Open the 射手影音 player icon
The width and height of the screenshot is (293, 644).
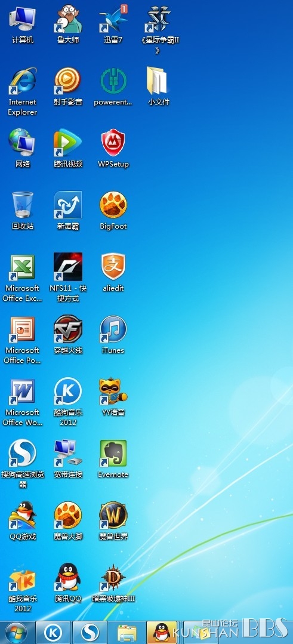(x=68, y=81)
